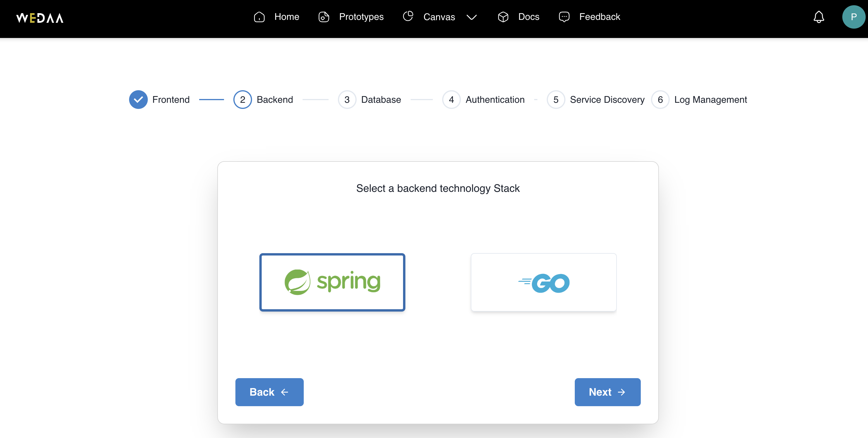868x438 pixels.
Task: Click the Back button
Action: pyautogui.click(x=269, y=392)
